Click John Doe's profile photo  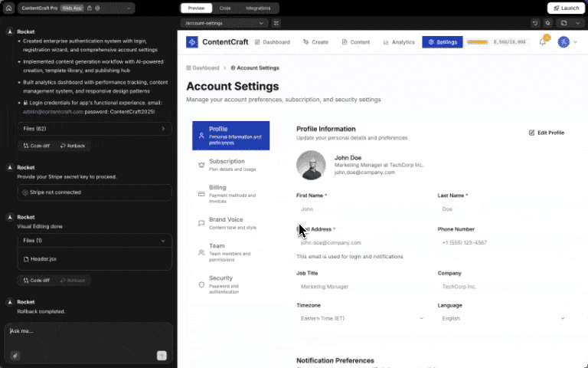pos(311,166)
